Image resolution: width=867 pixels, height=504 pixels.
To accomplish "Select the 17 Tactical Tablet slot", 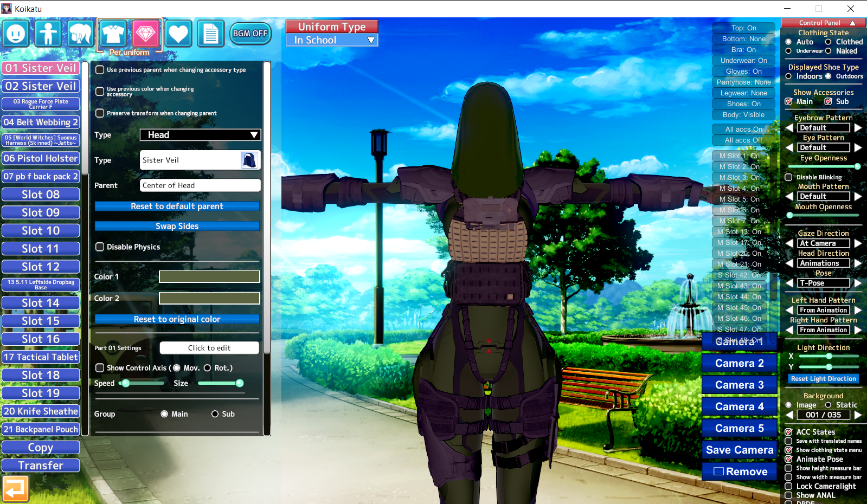I will click(41, 357).
